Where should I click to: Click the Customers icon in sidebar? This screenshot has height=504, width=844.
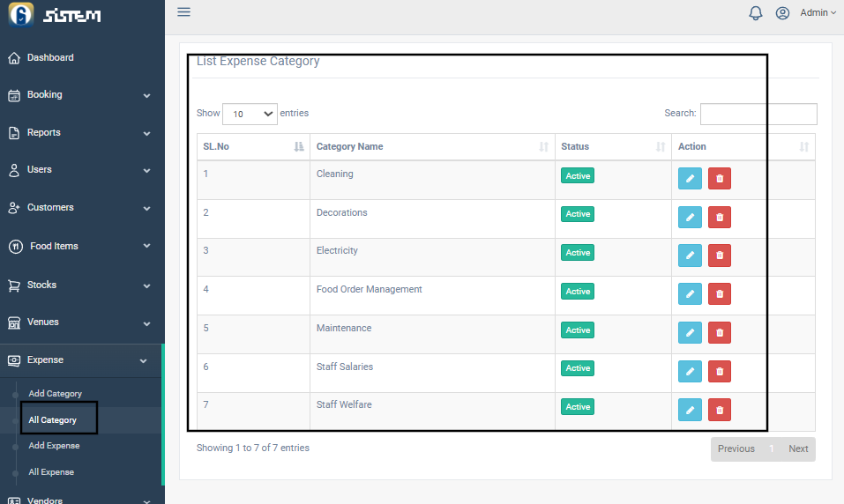click(x=14, y=208)
